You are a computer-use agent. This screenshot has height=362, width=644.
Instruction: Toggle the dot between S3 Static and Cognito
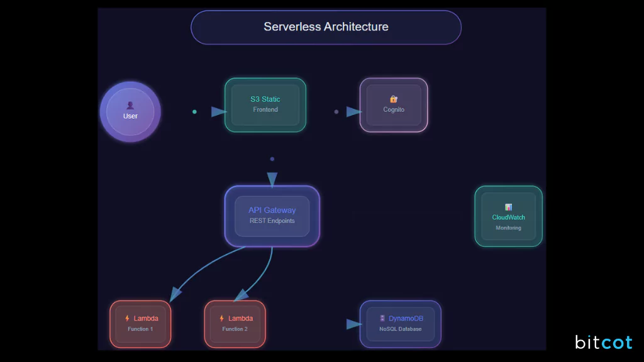[337, 111]
